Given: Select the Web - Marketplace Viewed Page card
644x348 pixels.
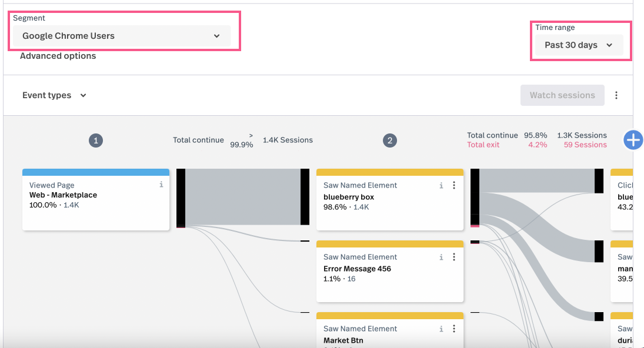Looking at the screenshot, I should pos(96,199).
